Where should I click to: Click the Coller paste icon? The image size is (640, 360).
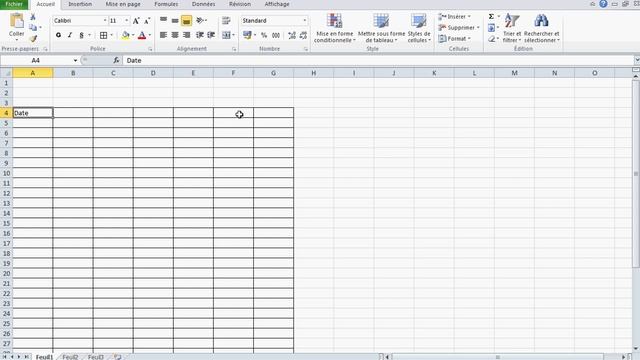point(17,20)
